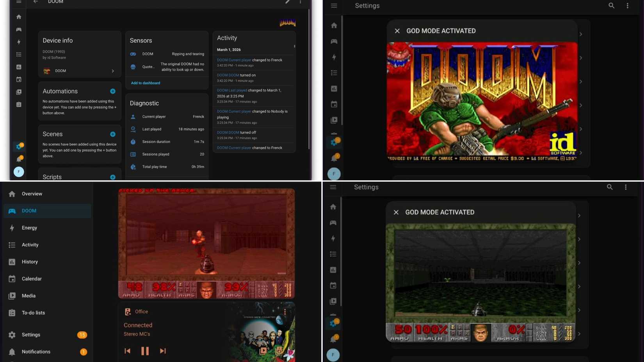This screenshot has width=644, height=362.
Task: Open Overview in the expanded sidebar
Action: [x=47, y=194]
